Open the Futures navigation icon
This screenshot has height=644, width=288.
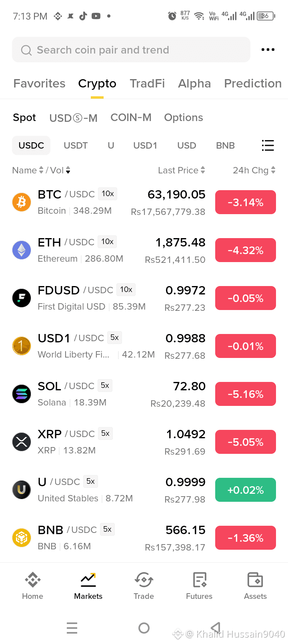199,580
